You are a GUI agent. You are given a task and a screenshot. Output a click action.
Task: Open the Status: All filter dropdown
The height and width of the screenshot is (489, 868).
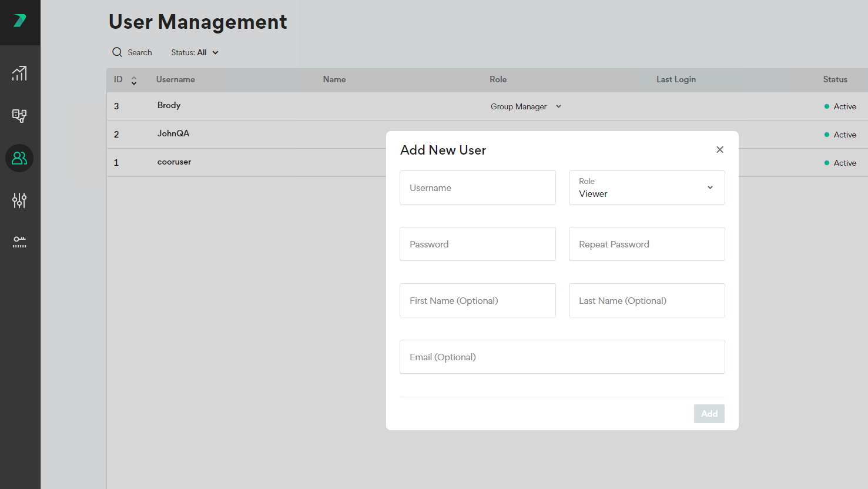click(195, 52)
